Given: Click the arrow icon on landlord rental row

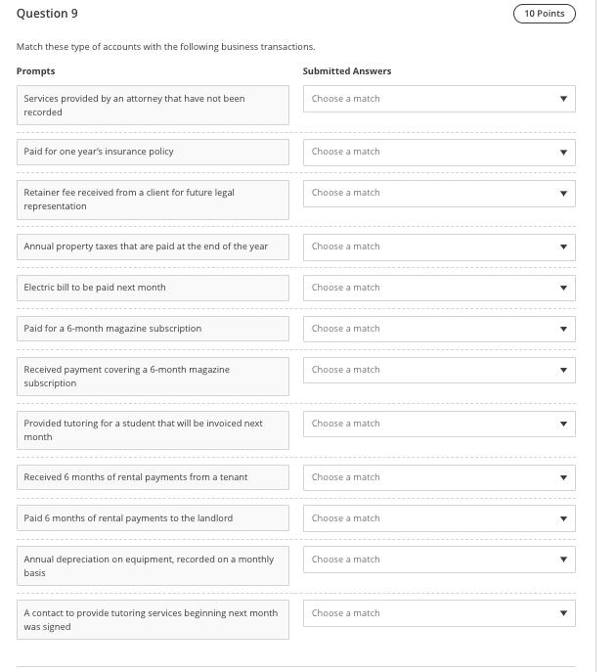Looking at the screenshot, I should (x=563, y=519).
